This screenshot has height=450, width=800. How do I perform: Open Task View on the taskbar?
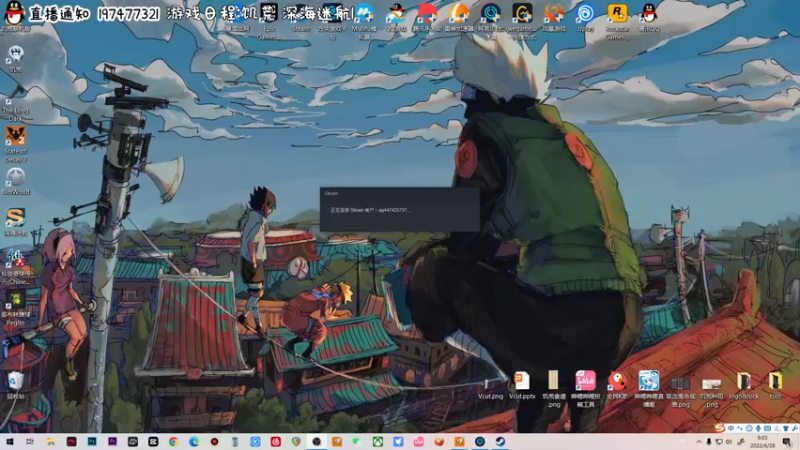tap(30, 442)
